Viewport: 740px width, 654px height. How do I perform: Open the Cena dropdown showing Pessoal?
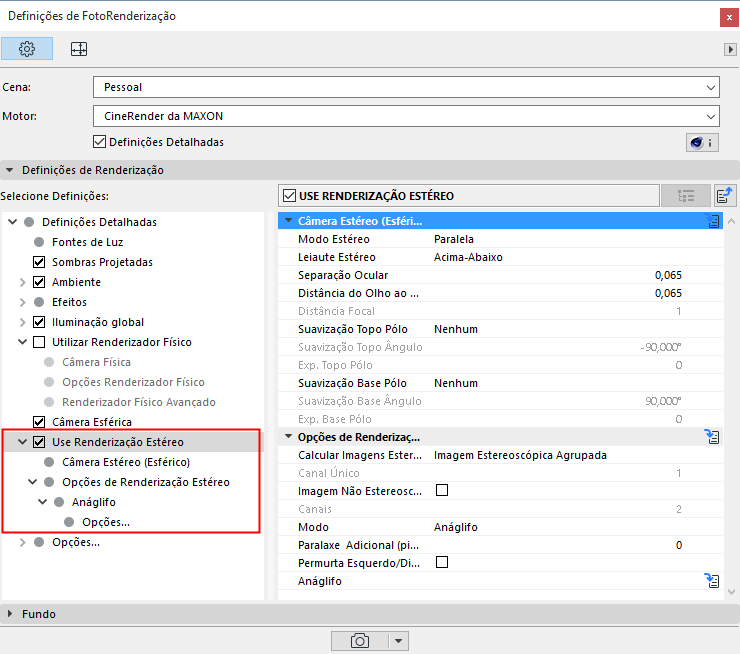[406, 87]
